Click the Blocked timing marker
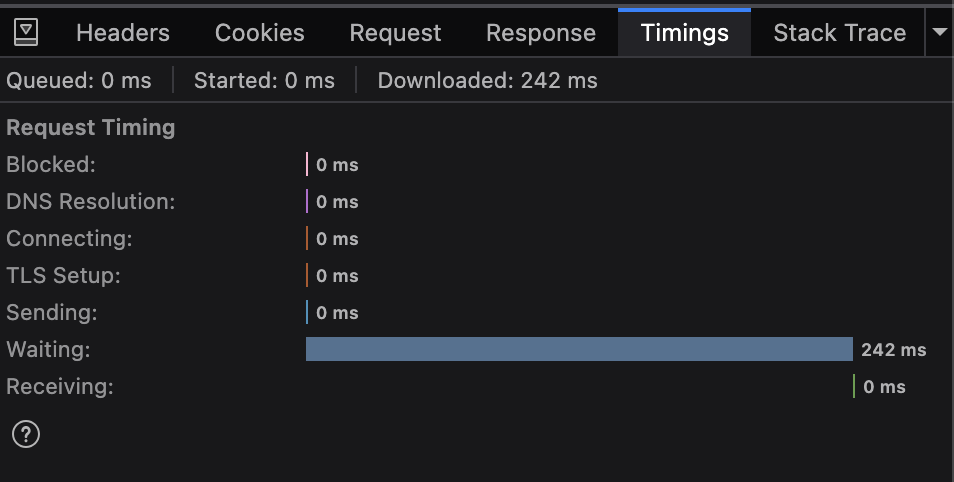Image resolution: width=954 pixels, height=482 pixels. coord(307,165)
